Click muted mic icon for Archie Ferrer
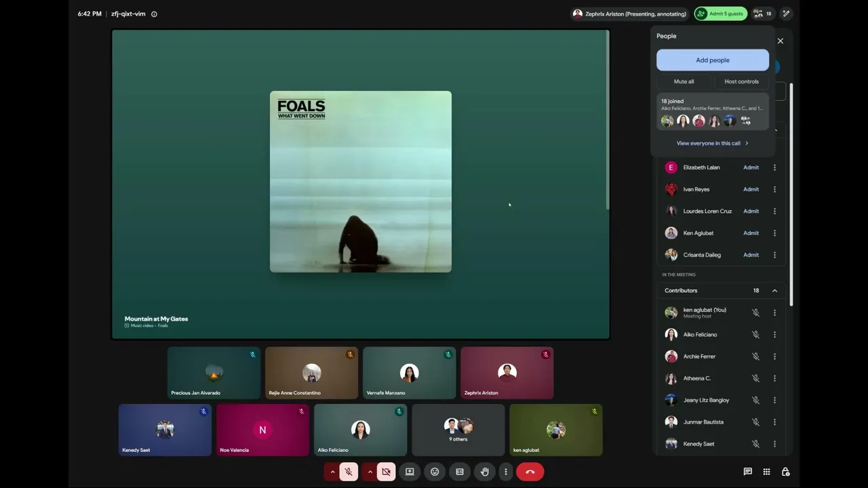The height and width of the screenshot is (488, 868). 755,357
